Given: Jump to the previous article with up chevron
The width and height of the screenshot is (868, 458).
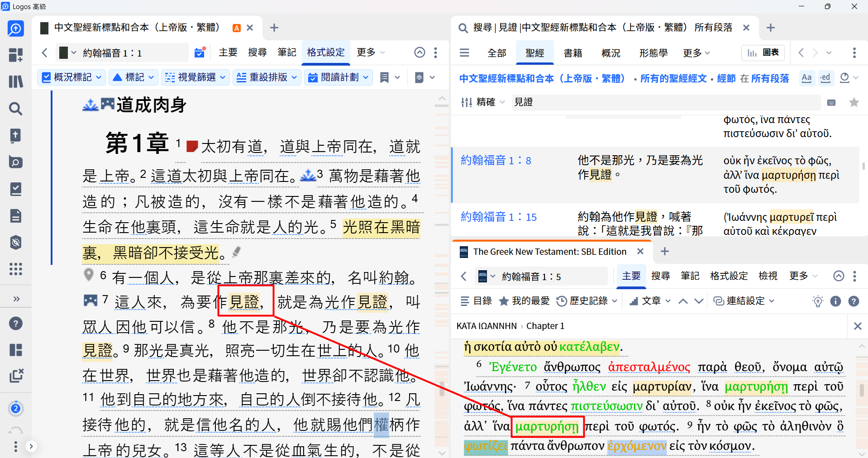Looking at the screenshot, I should (683, 301).
